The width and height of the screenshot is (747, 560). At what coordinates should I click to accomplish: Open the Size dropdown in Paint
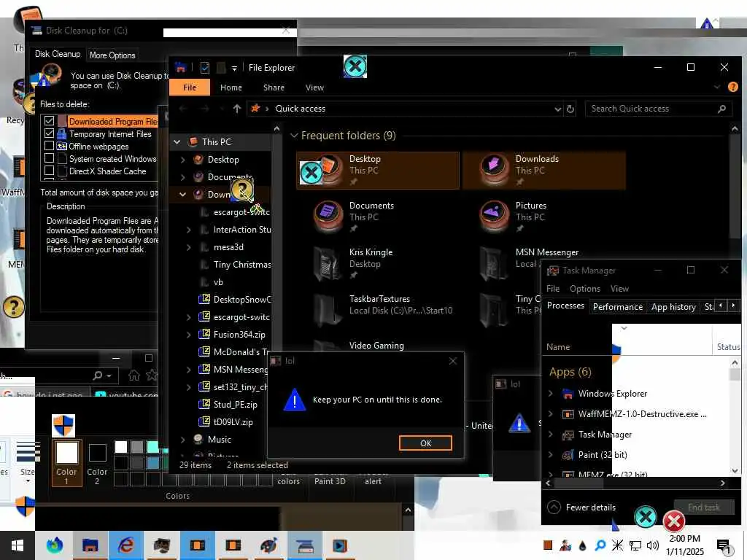(27, 461)
